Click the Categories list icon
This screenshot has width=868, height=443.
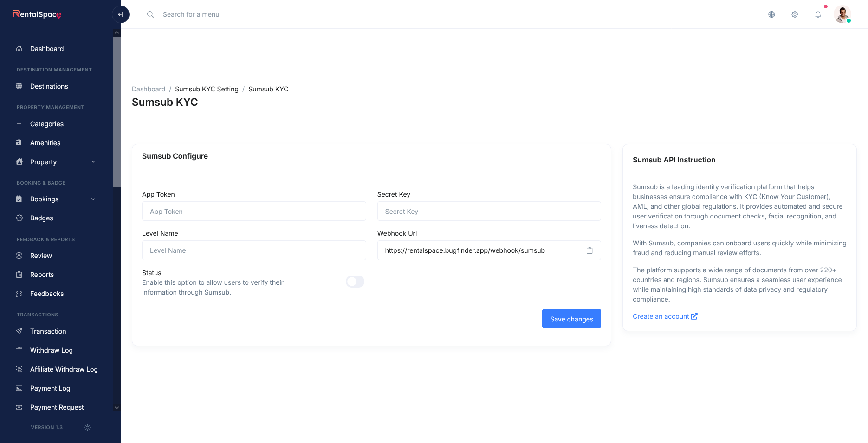pyautogui.click(x=19, y=123)
